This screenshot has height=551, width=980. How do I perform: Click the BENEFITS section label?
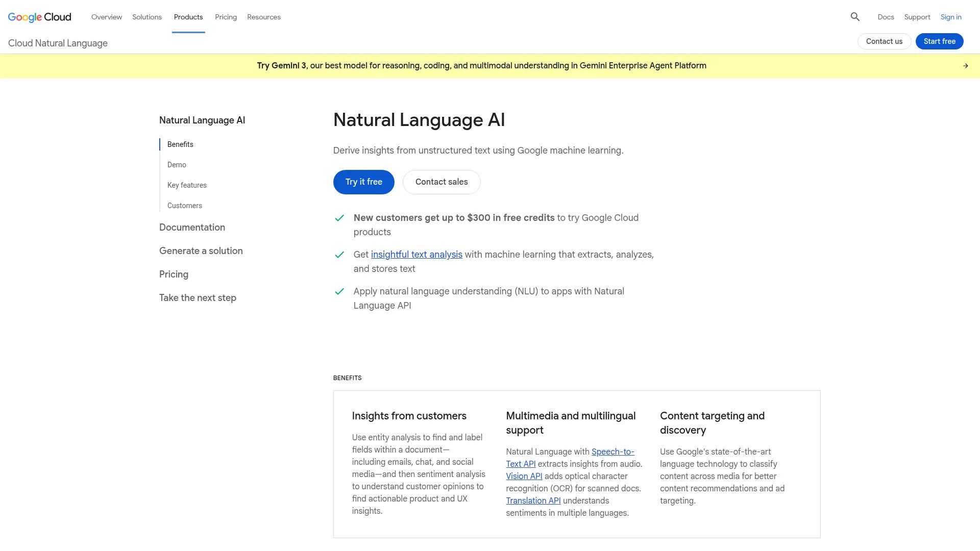pos(347,378)
